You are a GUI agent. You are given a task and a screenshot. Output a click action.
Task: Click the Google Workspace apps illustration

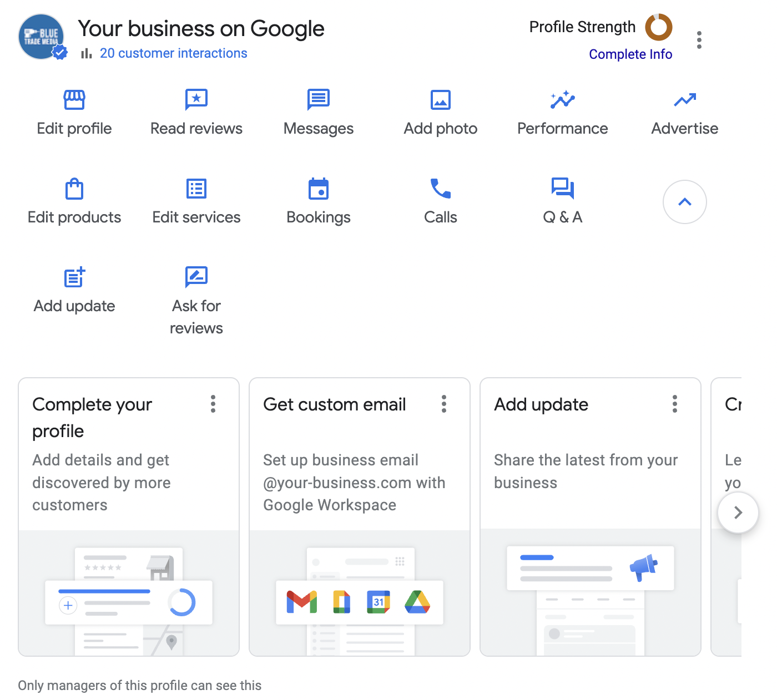click(x=360, y=593)
